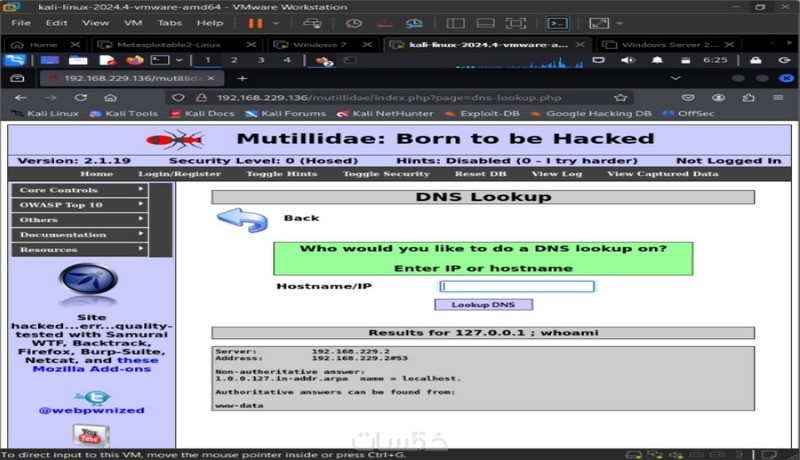This screenshot has width=800, height=460.
Task: Expand the terminal dropdown arrow in panel
Action: [179, 61]
